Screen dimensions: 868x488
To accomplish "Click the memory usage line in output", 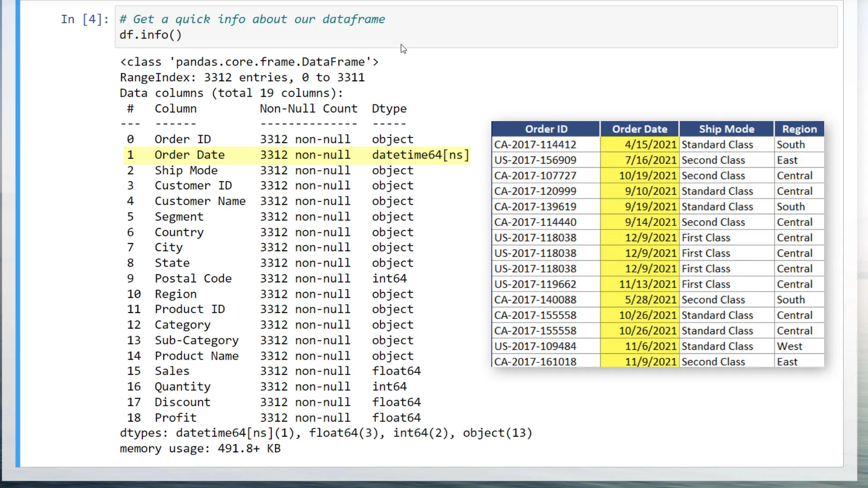I will coord(199,448).
